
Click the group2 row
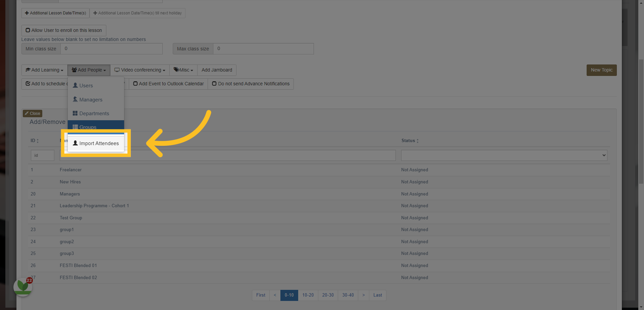(x=319, y=242)
